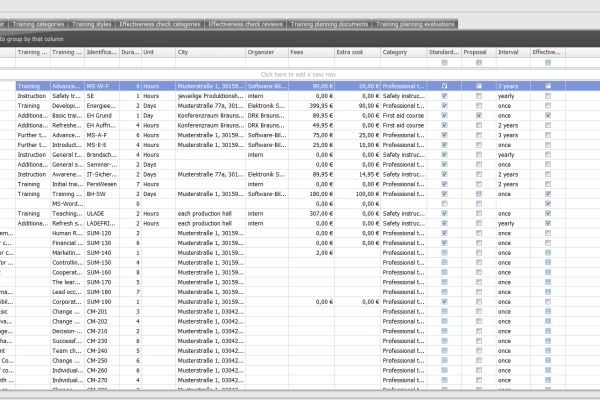Select the 'SUM-150' identification cell
Screen dimensions: 600x400
(x=102, y=263)
